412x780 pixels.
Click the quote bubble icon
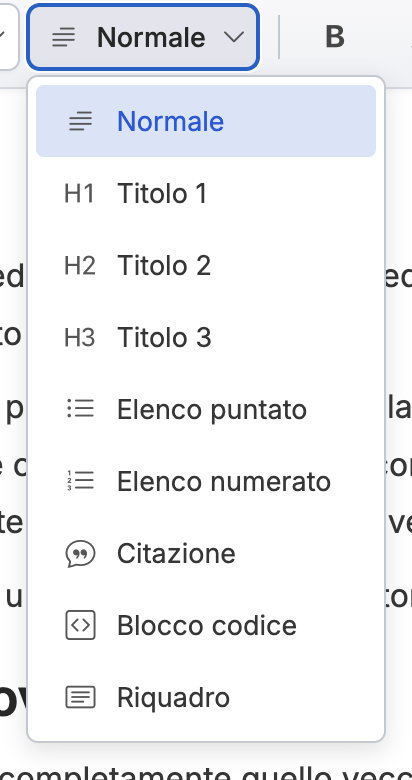tap(80, 553)
